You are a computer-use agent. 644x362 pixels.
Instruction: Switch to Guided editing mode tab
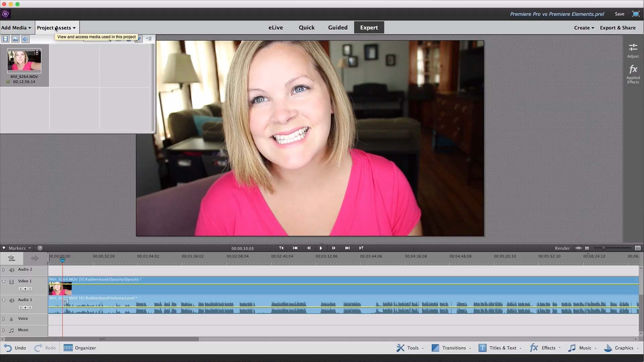pyautogui.click(x=337, y=27)
